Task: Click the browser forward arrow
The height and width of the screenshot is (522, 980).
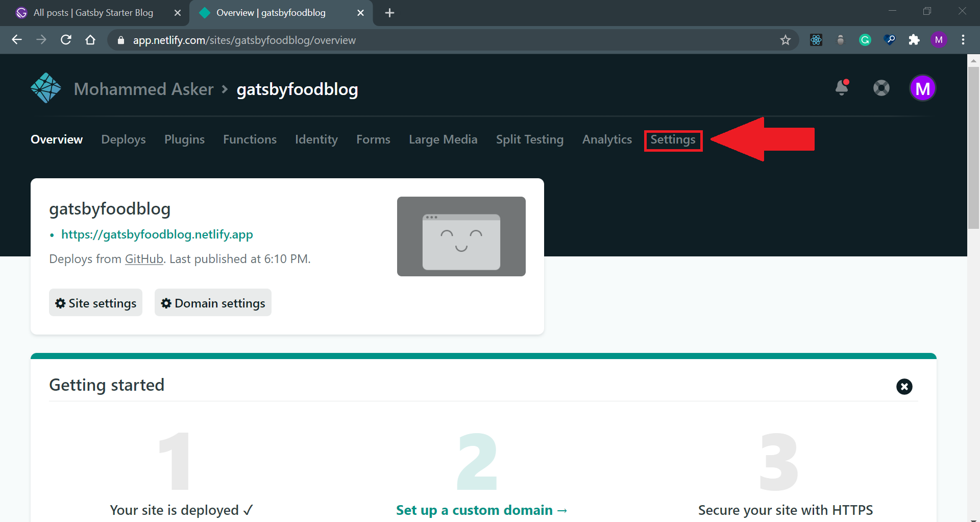Action: pos(41,40)
